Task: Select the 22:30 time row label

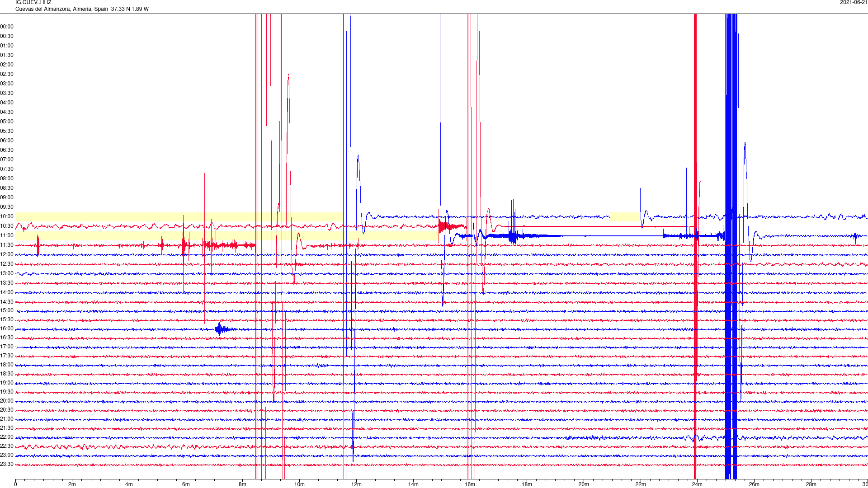Action: coord(7,446)
